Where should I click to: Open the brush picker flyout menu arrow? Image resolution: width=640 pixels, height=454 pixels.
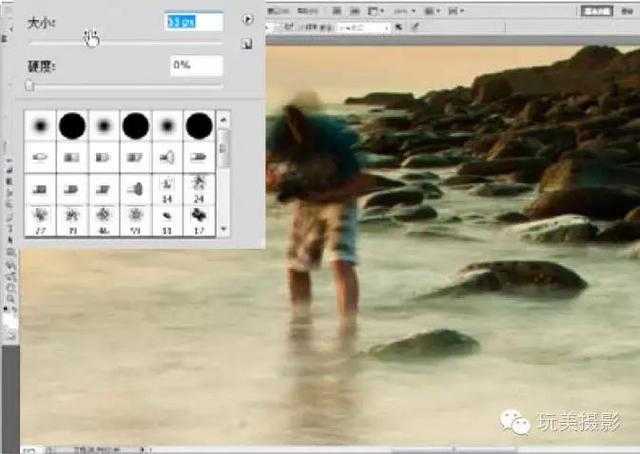[x=247, y=19]
